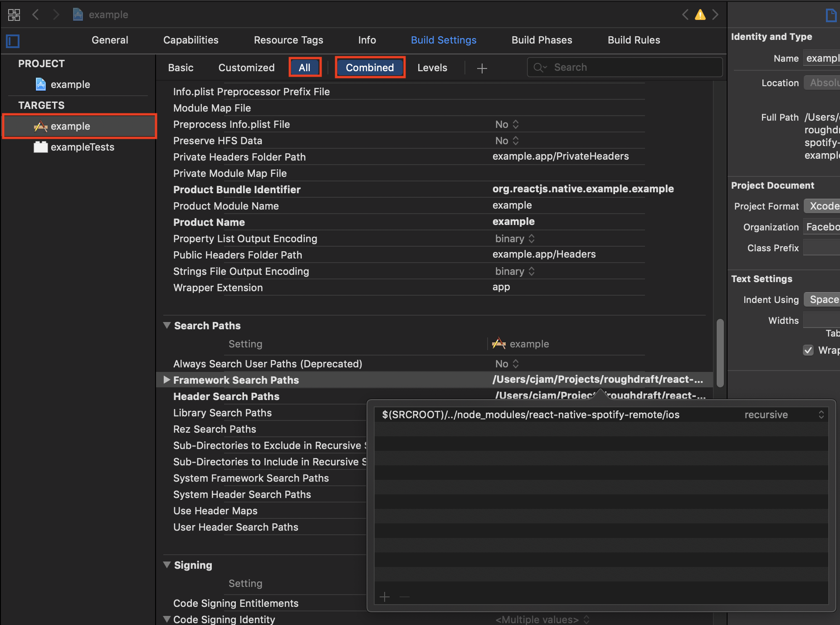Jump to previous issue arrow
840x625 pixels.
685,15
